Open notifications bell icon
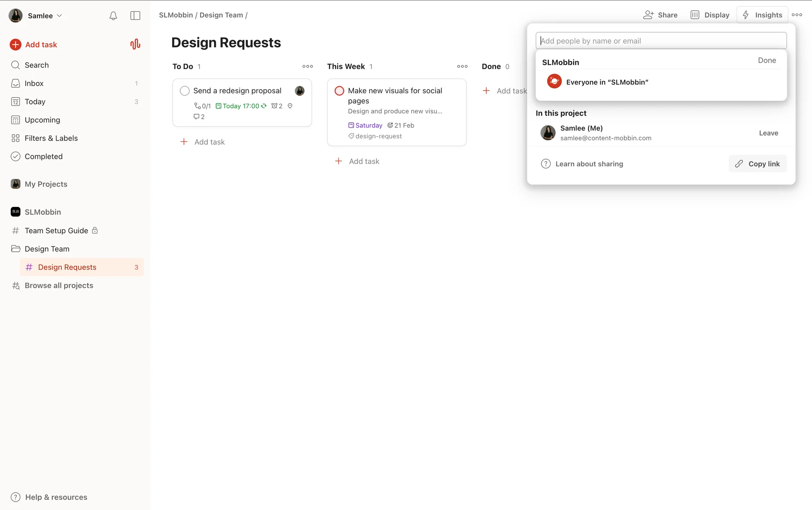 click(113, 16)
